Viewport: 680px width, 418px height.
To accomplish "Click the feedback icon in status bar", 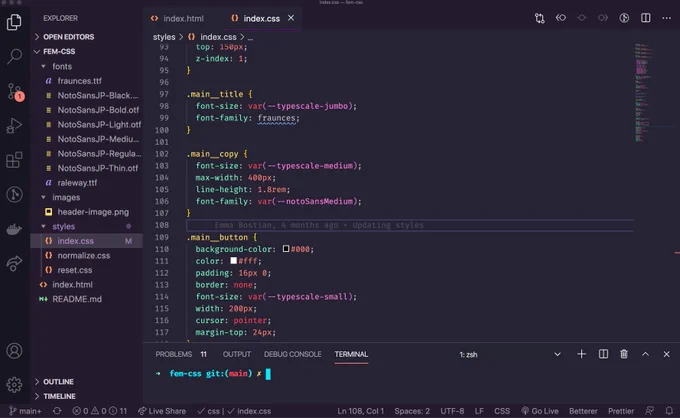I will (649, 411).
